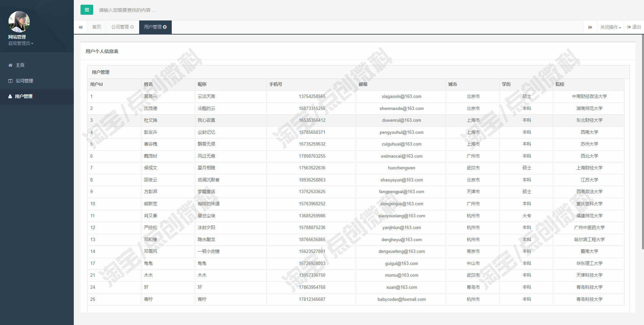Click the tab scroll-left double arrow
The width and height of the screenshot is (644, 325).
coord(80,27)
